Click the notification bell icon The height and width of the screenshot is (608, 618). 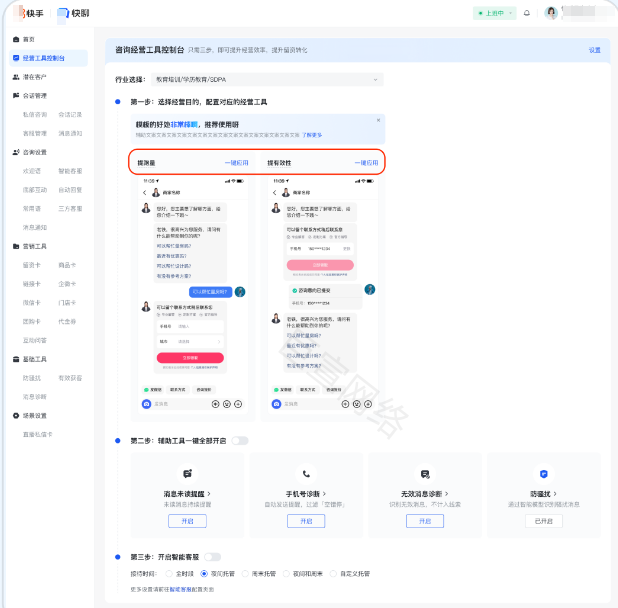pyautogui.click(x=527, y=13)
